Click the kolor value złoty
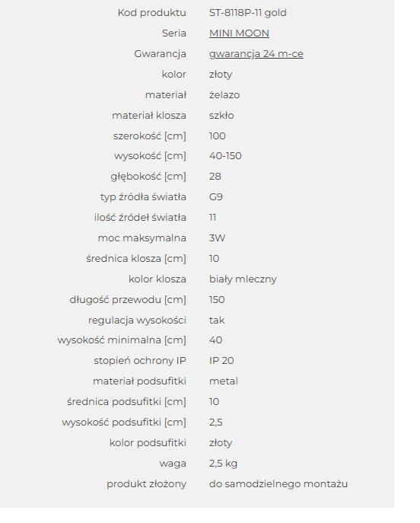Viewport: 420px width, 523px height. coord(221,75)
